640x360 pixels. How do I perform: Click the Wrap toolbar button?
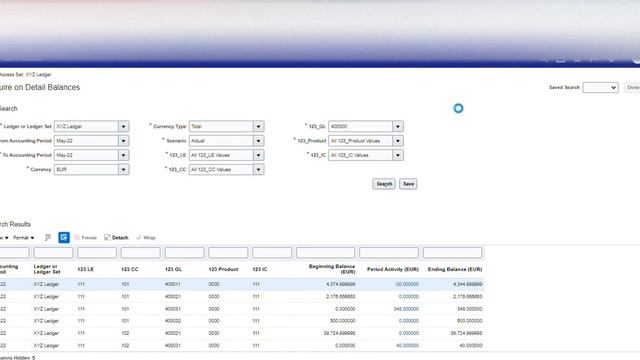coord(146,238)
